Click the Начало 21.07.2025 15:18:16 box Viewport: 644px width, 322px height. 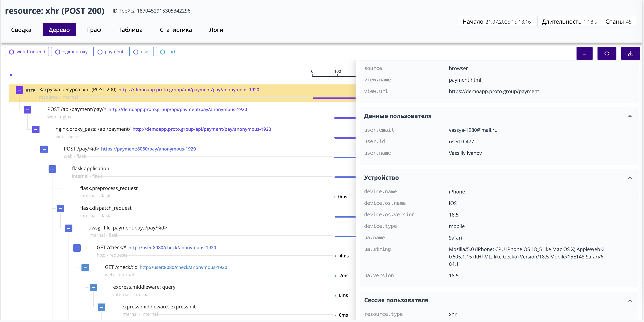(496, 22)
